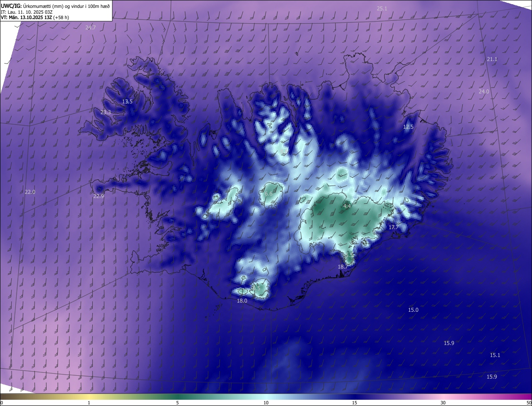532x406 pixels.
Task: Click the VT: Mán. 13.10.2025 13Z line
Action: pos(34,17)
